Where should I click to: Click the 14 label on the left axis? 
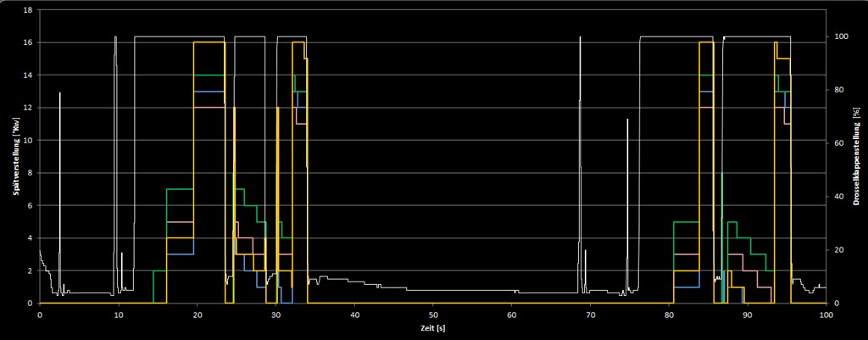click(29, 75)
